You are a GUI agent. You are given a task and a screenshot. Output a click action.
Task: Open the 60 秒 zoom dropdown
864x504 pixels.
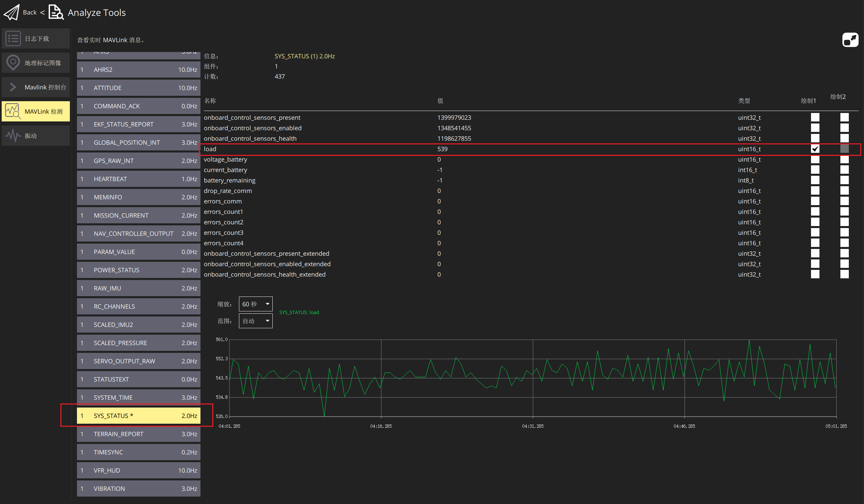pyautogui.click(x=255, y=304)
